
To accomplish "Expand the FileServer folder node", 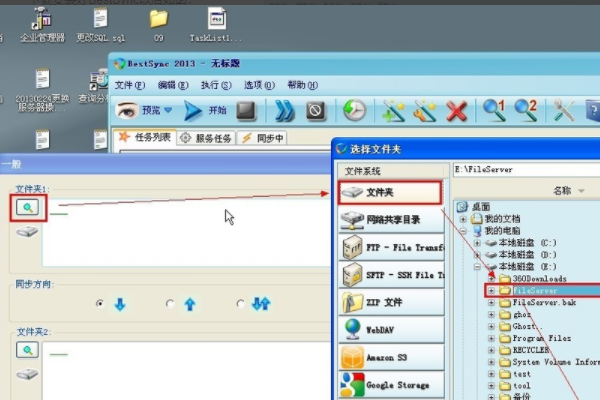I will pos(491,291).
